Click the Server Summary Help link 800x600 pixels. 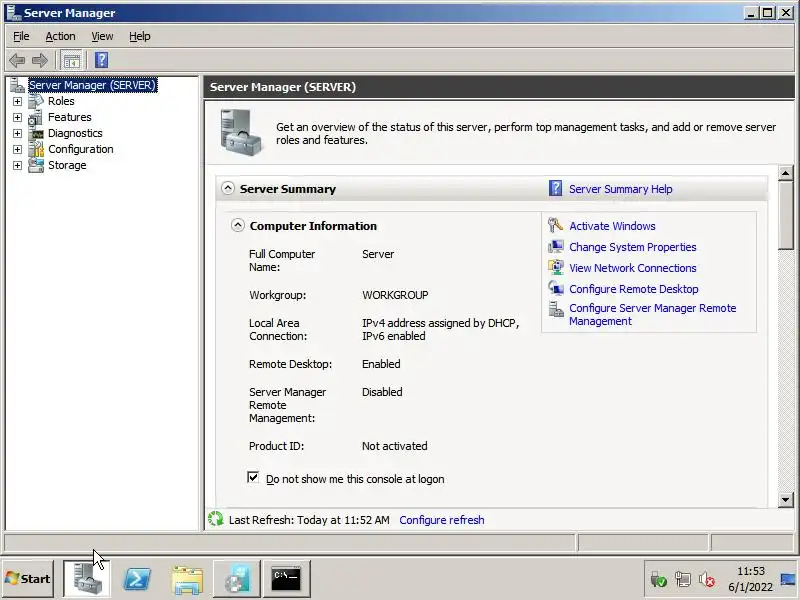tap(620, 189)
